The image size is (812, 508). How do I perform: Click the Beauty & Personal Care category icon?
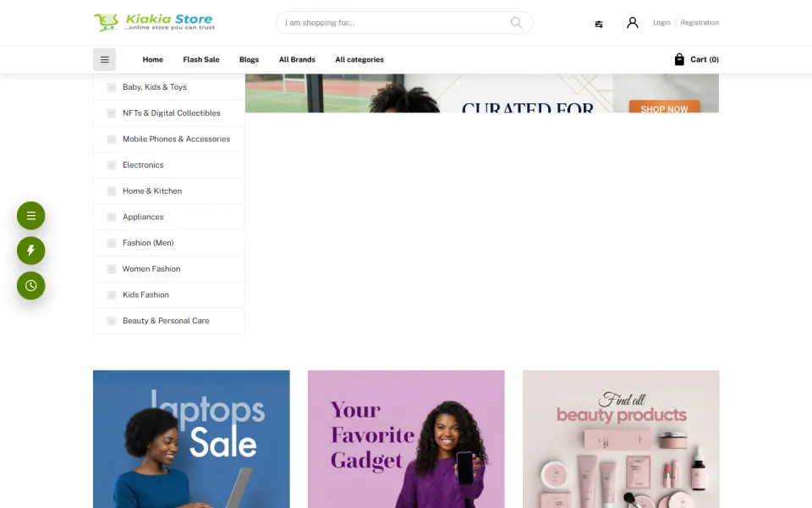coord(112,321)
